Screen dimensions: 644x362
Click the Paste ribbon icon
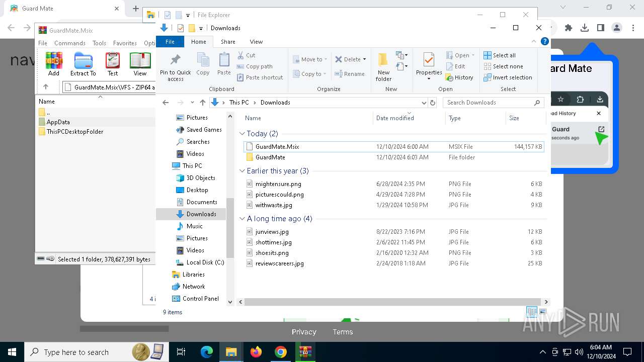(224, 64)
